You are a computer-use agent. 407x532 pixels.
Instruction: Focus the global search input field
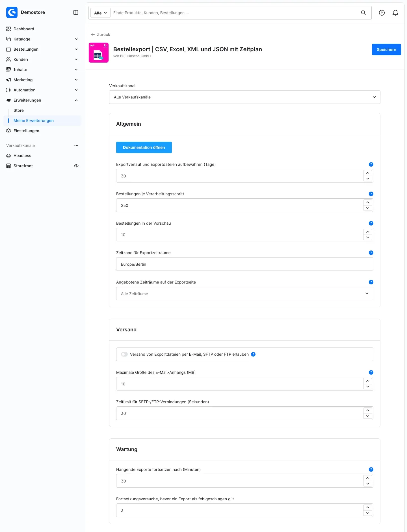point(235,13)
